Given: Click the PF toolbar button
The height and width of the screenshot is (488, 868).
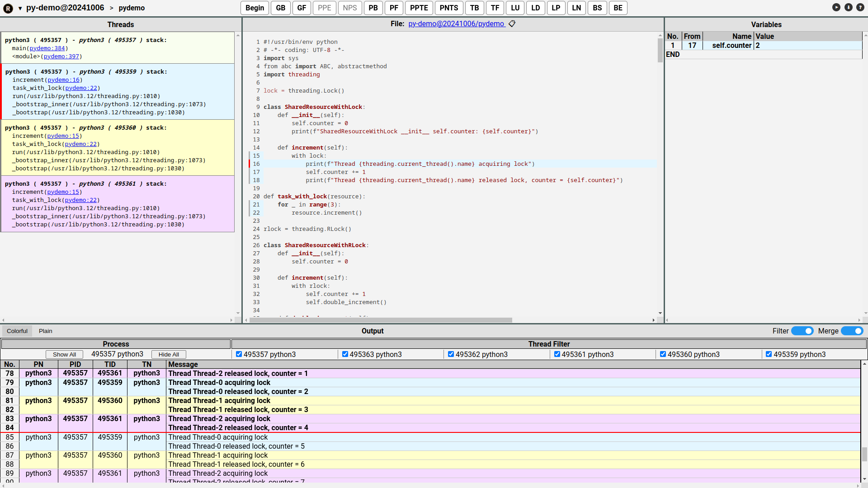Looking at the screenshot, I should pos(394,8).
